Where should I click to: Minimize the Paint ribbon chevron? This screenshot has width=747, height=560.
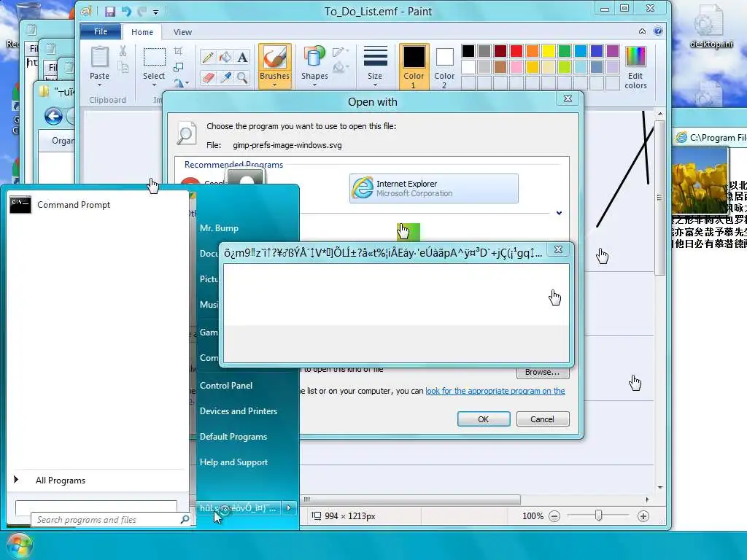[x=642, y=31]
